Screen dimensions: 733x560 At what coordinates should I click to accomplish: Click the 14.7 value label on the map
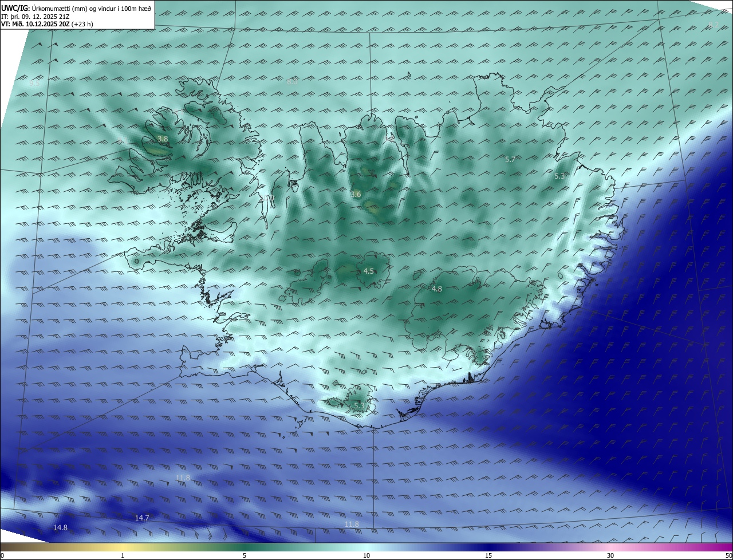point(142,518)
